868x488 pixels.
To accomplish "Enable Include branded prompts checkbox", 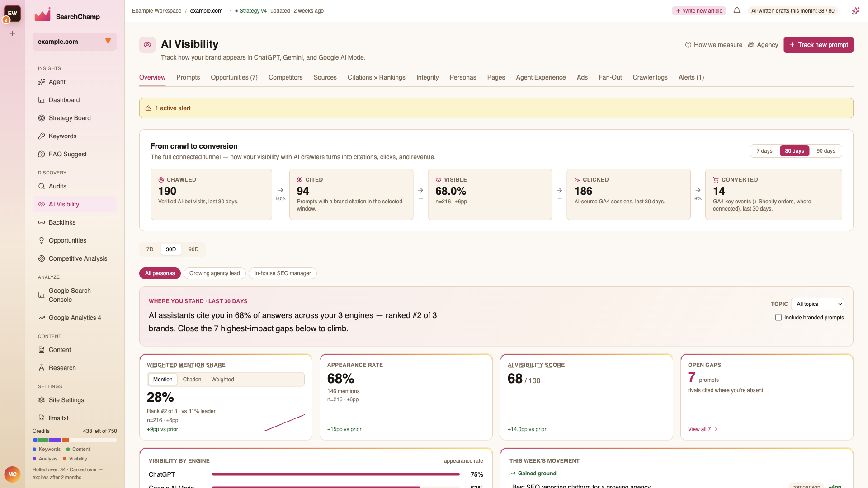I will 778,318.
